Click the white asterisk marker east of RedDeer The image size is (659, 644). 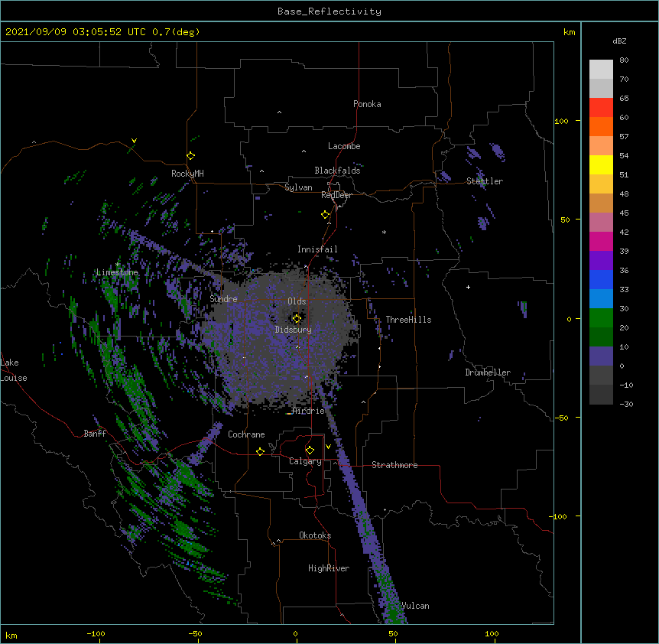384,232
